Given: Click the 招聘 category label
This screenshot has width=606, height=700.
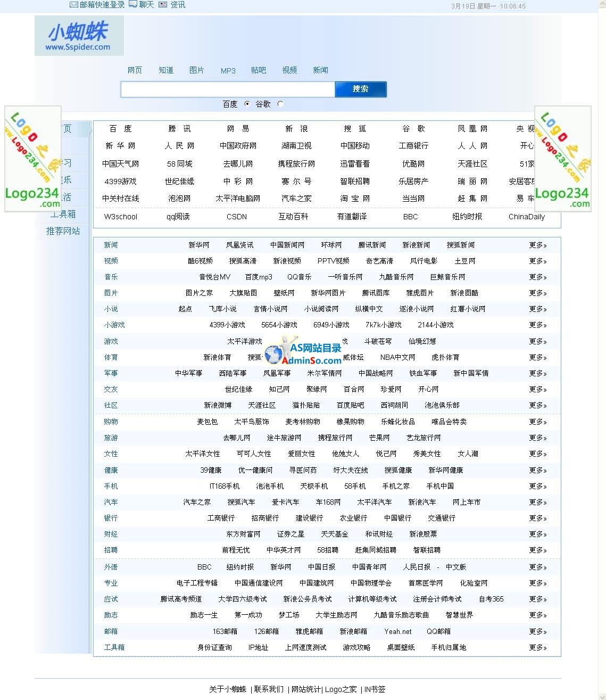Looking at the screenshot, I should (111, 550).
